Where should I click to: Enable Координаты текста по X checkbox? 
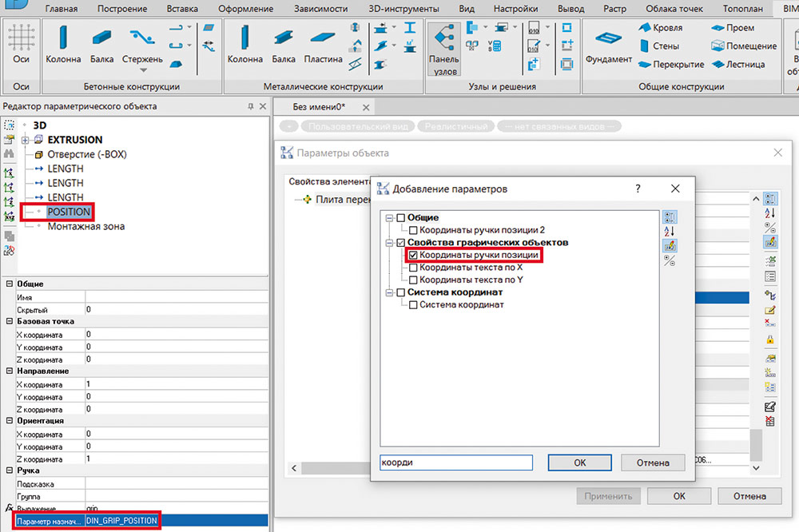tap(413, 268)
